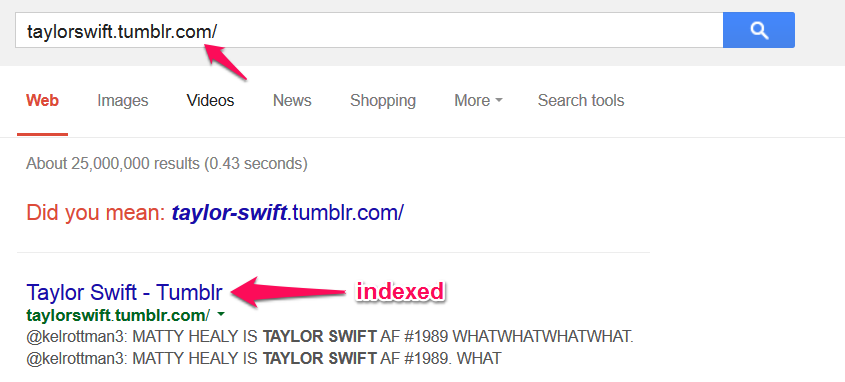Click the red Did you mean label
The height and width of the screenshot is (382, 845).
pos(96,213)
